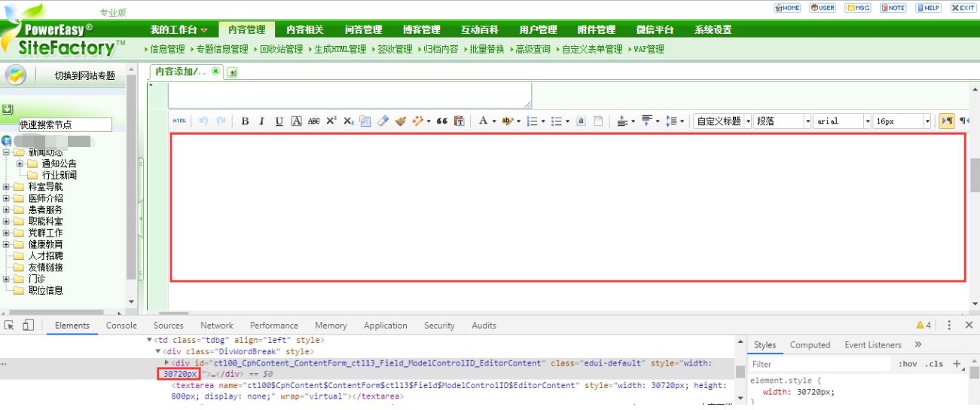This screenshot has width=980, height=410.
Task: Switch editor to HTML source mode
Action: tap(179, 121)
